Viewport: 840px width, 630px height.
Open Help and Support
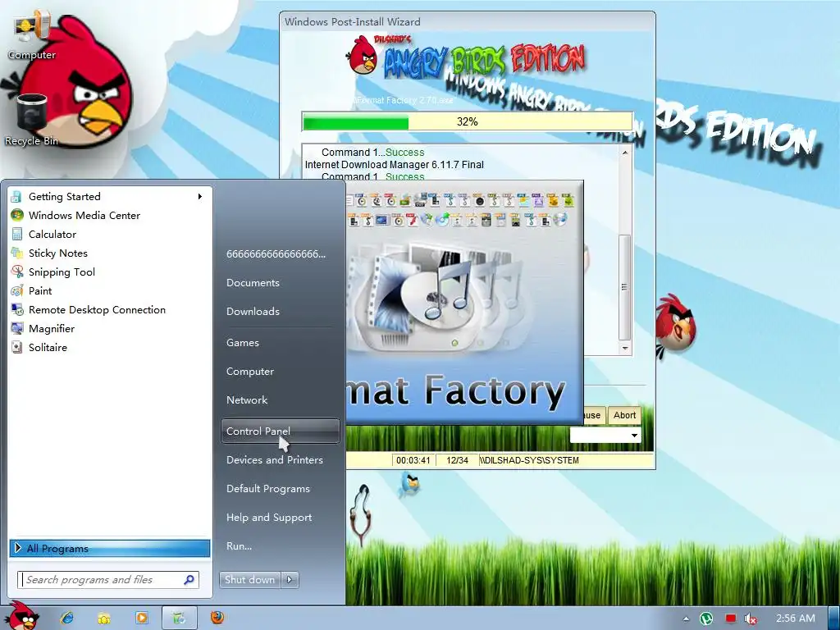(281, 518)
